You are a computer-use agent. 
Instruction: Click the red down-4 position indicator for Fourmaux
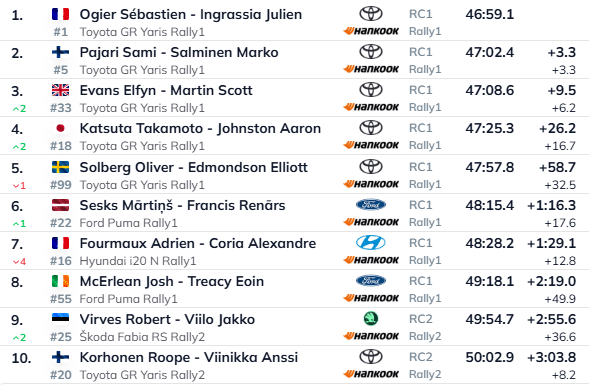point(19,261)
